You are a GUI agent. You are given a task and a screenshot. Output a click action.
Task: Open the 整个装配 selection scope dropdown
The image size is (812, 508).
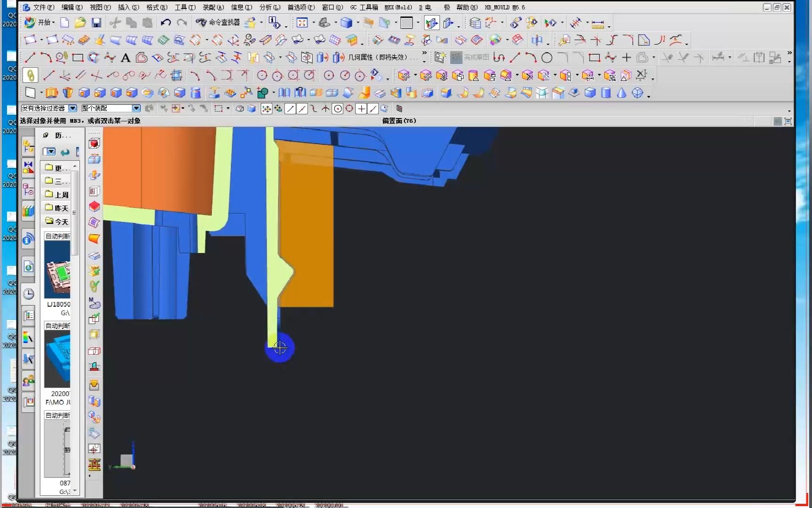[x=136, y=108]
